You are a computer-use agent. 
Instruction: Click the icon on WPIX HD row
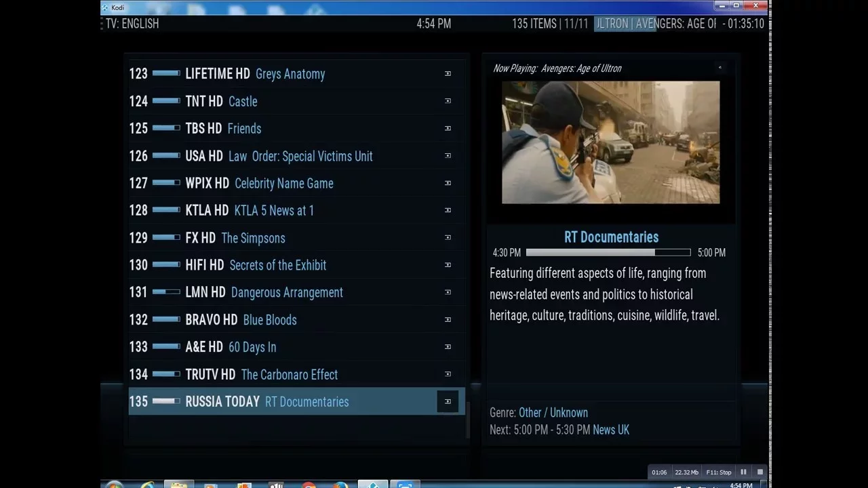pyautogui.click(x=448, y=183)
